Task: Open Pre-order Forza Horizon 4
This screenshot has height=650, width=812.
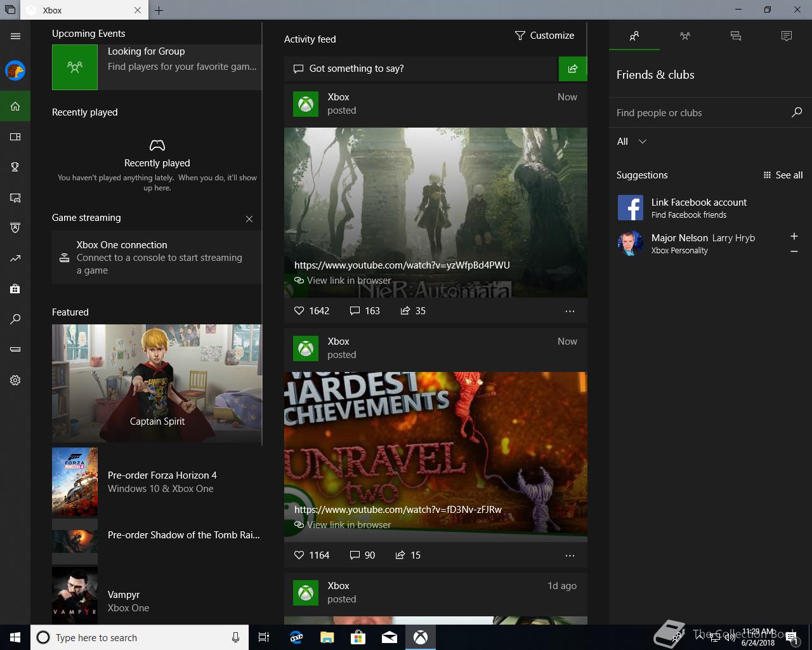Action: [x=157, y=482]
